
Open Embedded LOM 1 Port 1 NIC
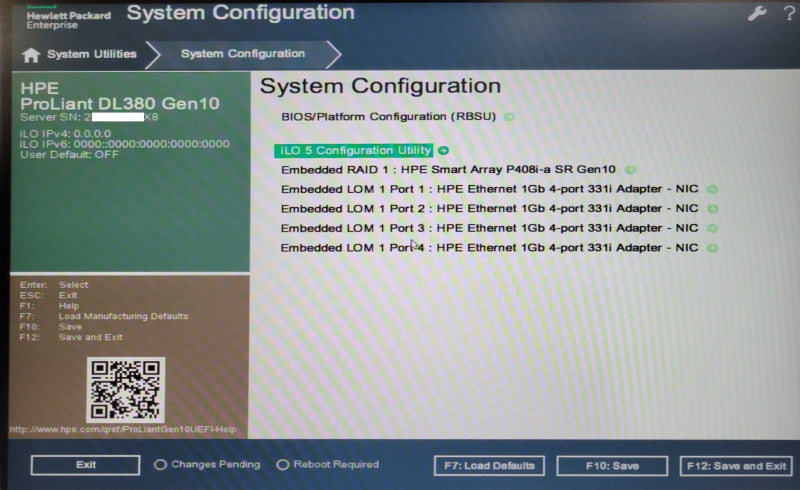[x=489, y=189]
